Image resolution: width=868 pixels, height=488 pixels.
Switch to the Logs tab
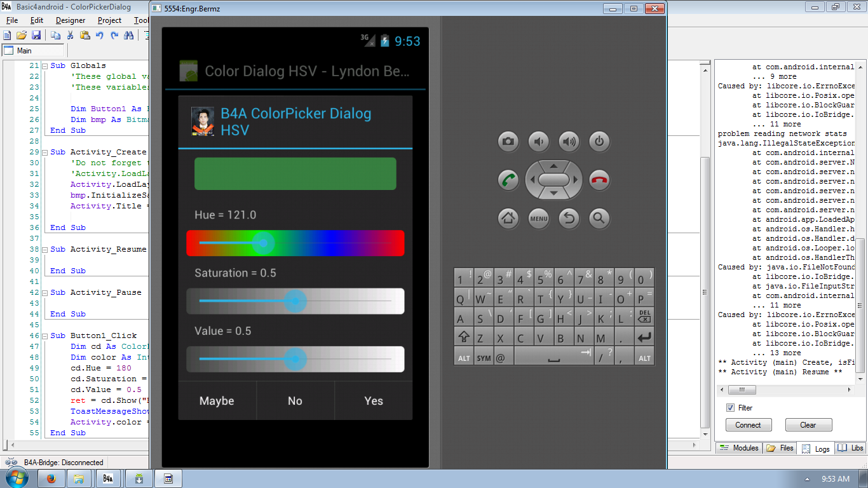(816, 449)
